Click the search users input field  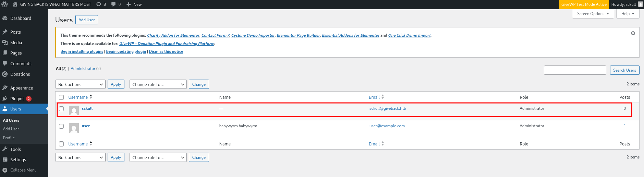pos(575,70)
